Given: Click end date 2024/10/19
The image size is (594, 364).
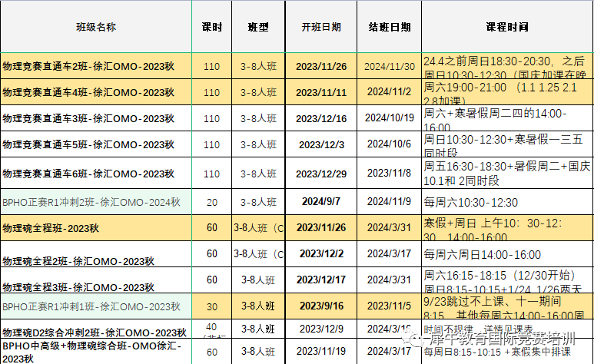Looking at the screenshot, I should pyautogui.click(x=389, y=118).
